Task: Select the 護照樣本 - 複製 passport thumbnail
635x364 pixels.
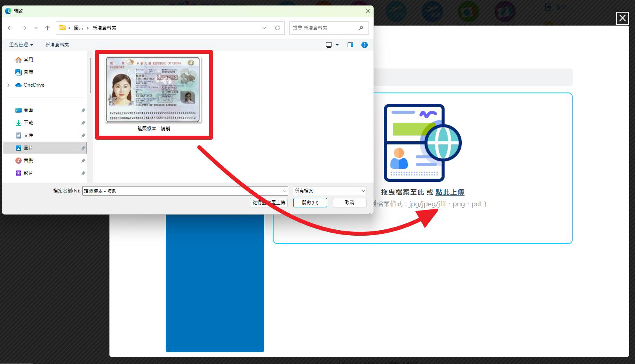Action: (x=154, y=91)
